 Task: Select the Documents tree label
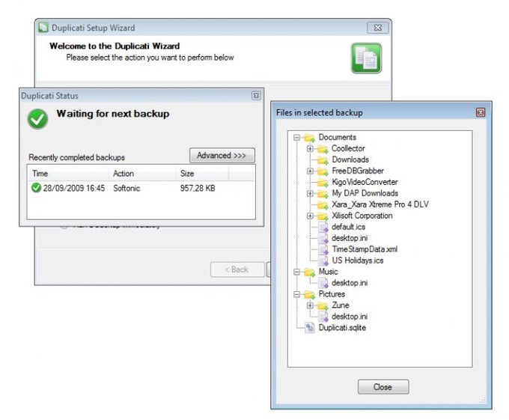tap(338, 137)
